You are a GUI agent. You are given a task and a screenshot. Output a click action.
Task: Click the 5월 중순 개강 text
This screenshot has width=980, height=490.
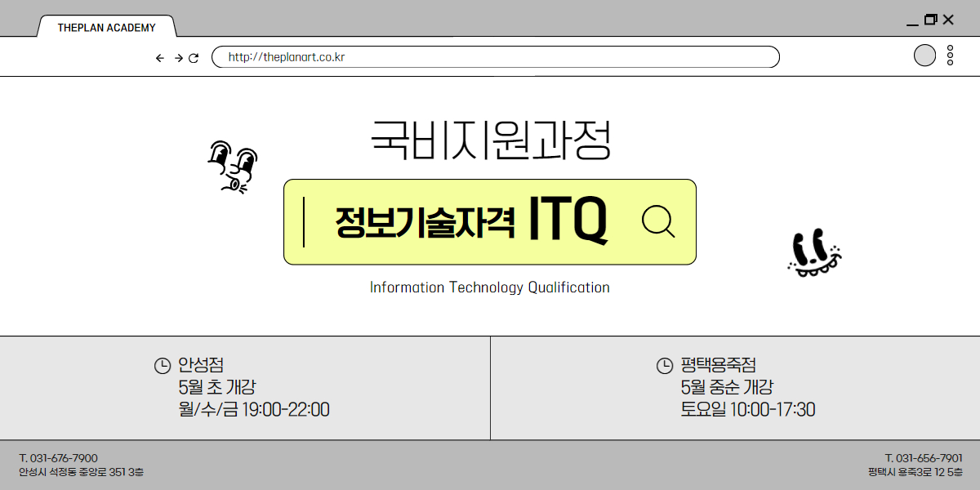pyautogui.click(x=727, y=387)
